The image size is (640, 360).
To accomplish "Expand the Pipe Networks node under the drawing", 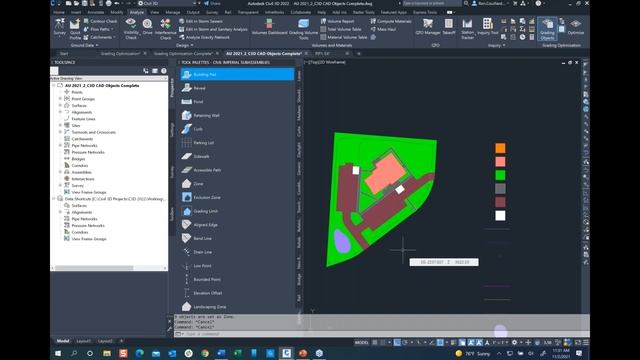I will (x=60, y=145).
